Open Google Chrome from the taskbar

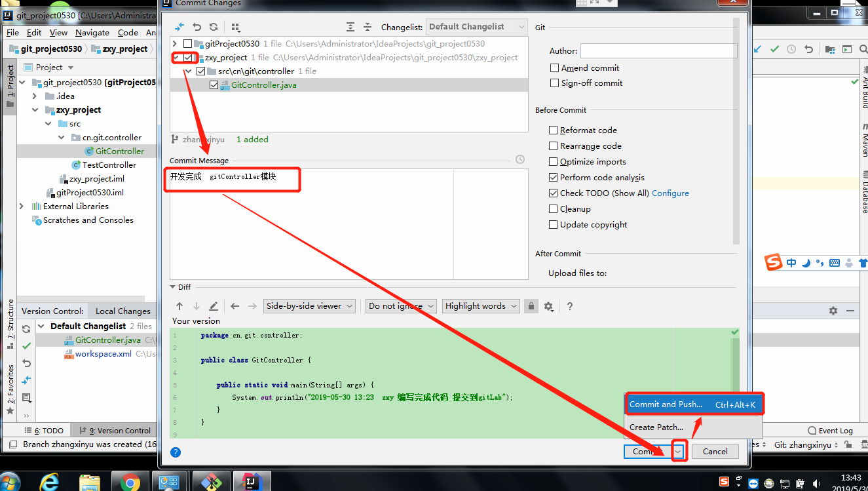point(130,482)
